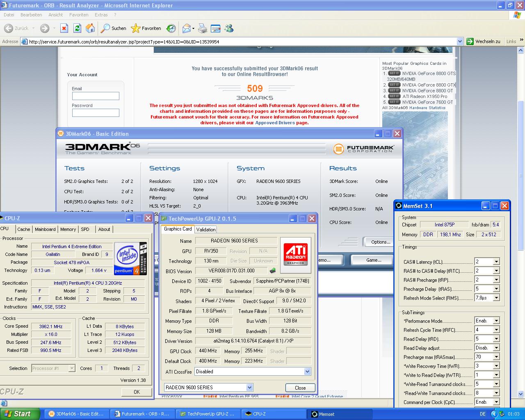
Task: Switch to the Mainboard tab in CPU-Z
Action: tap(45, 229)
